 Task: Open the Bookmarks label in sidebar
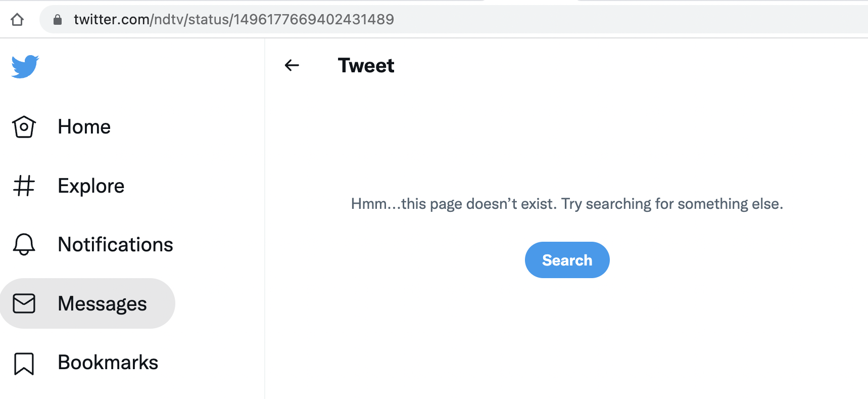click(x=108, y=363)
